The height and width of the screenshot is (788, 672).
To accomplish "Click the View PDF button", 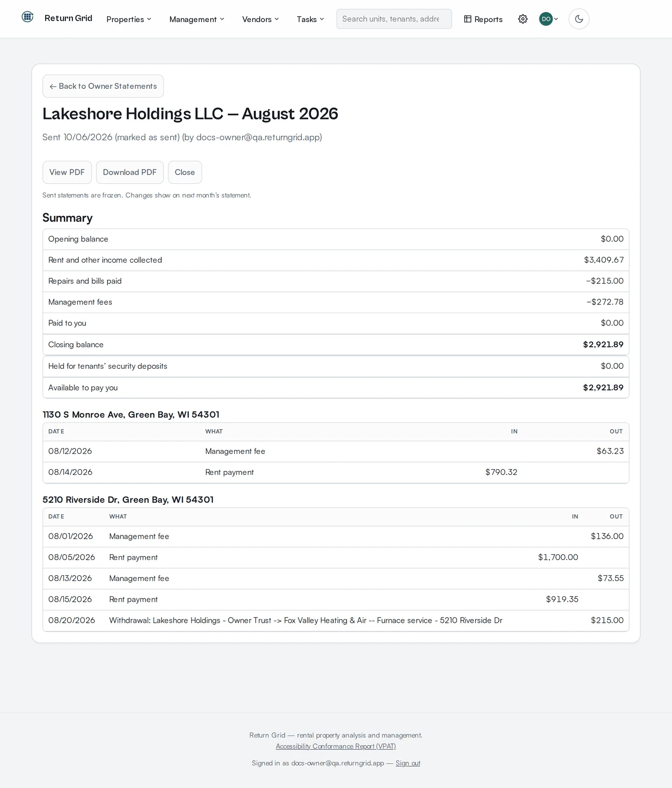I will click(x=67, y=172).
